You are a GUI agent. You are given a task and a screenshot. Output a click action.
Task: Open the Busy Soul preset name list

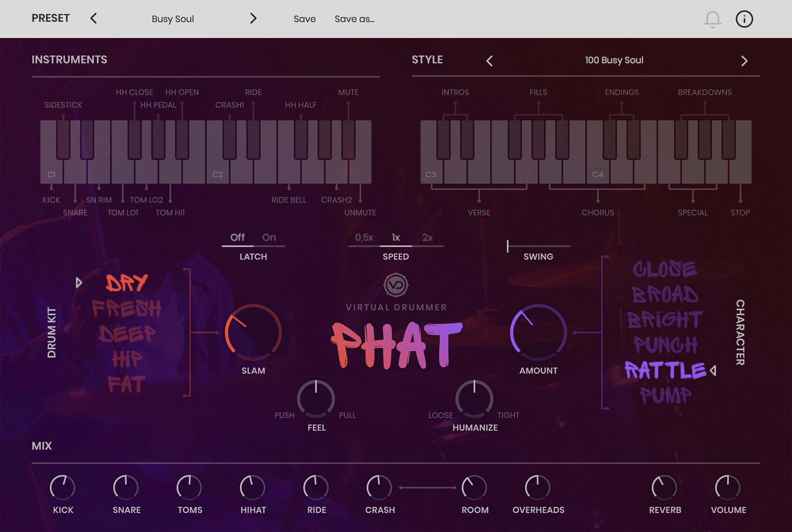(173, 19)
